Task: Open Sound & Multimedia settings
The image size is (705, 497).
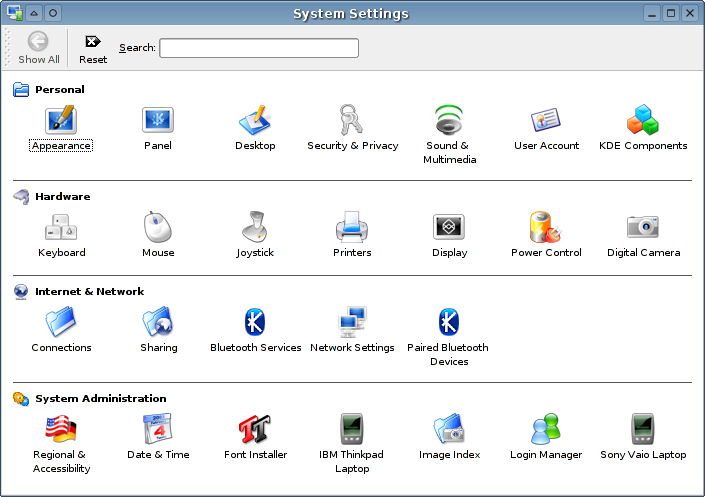Action: 449,122
